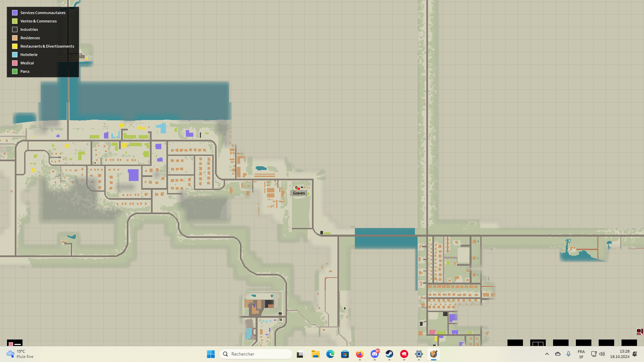Click the OneDrive cloud tray icon
Viewport: 644px width, 362px height.
pos(558,354)
